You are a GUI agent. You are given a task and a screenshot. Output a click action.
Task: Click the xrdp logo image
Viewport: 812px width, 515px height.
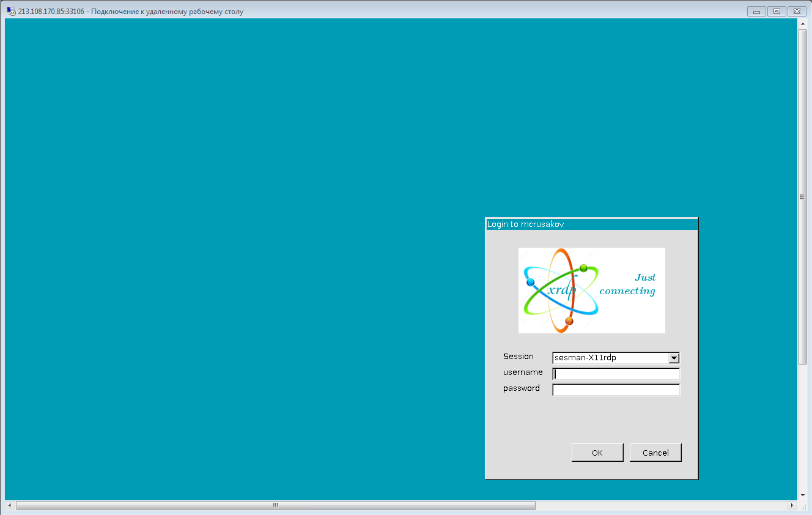(591, 291)
